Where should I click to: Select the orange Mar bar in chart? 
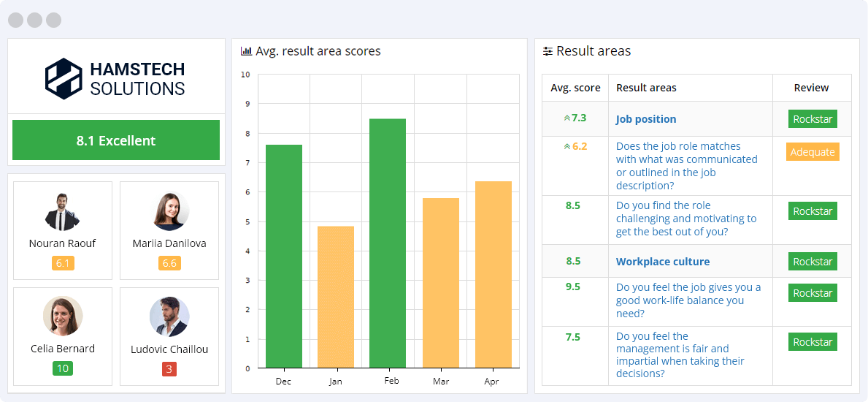pyautogui.click(x=441, y=283)
